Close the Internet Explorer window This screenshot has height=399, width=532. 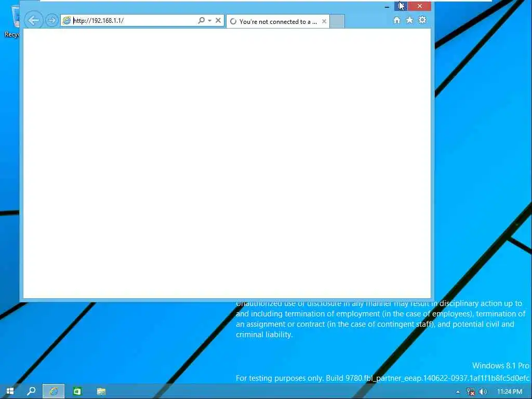click(x=420, y=6)
